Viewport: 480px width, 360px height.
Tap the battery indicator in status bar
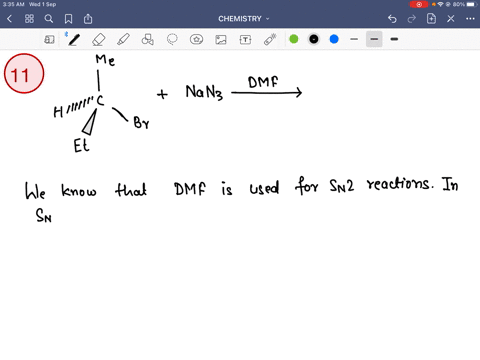point(471,4)
